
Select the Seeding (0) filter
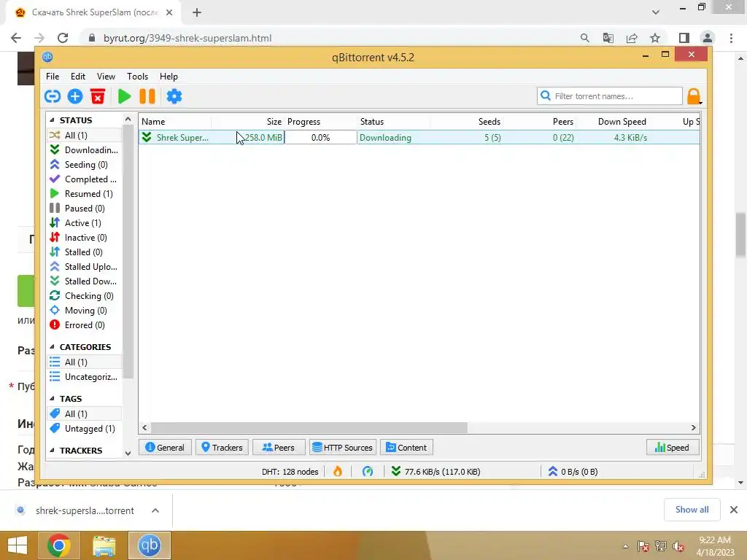(85, 165)
